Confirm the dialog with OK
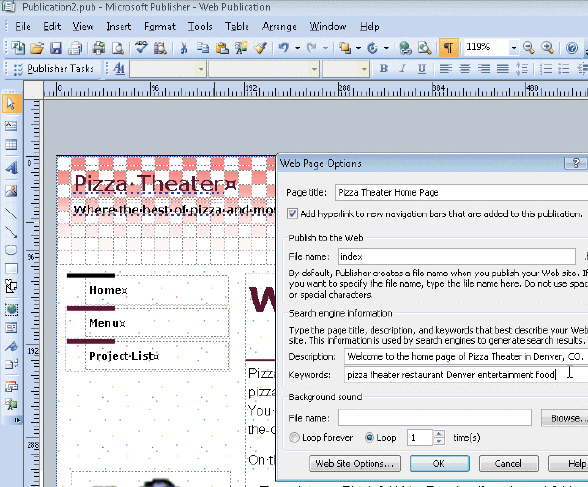588x487 pixels. tap(440, 464)
